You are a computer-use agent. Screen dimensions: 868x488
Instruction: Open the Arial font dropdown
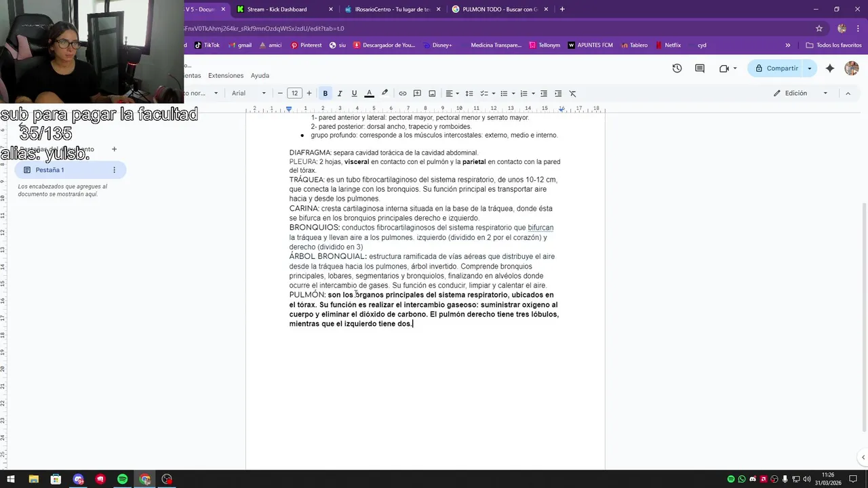(x=249, y=94)
